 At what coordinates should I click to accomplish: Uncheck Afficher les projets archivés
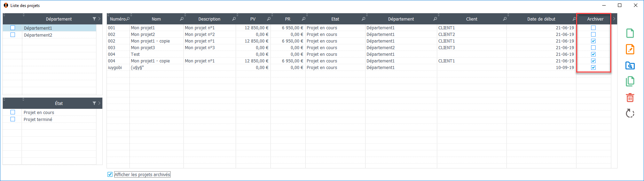[110, 174]
